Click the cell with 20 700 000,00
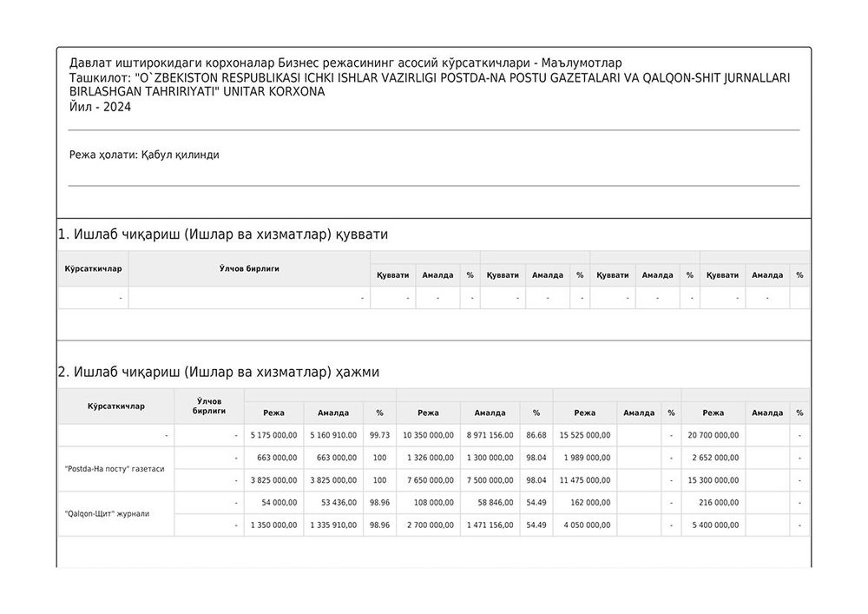The width and height of the screenshot is (868, 614). (713, 435)
